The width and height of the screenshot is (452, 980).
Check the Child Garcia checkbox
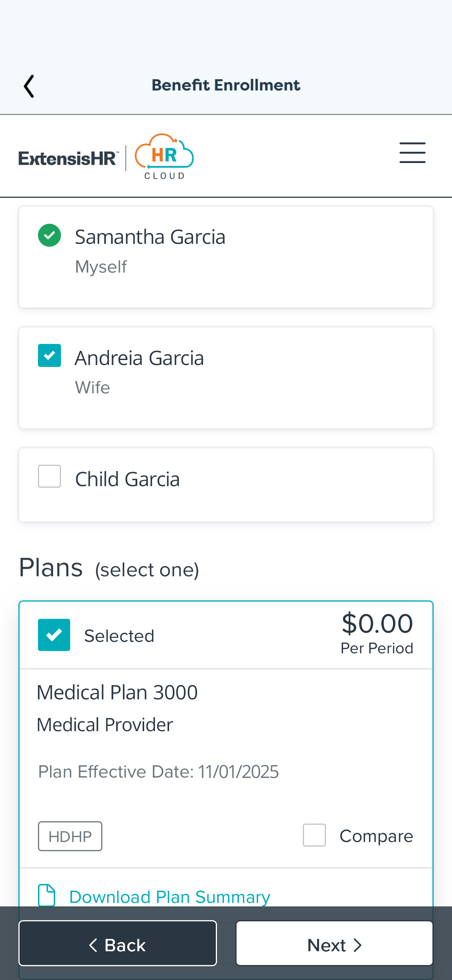49,476
